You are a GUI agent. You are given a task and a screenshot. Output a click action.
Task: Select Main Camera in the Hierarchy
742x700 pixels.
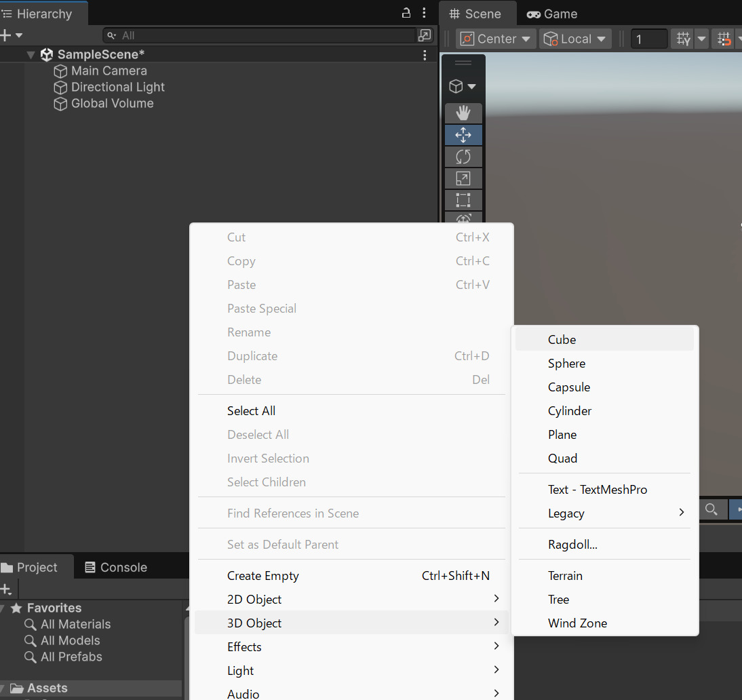point(109,71)
